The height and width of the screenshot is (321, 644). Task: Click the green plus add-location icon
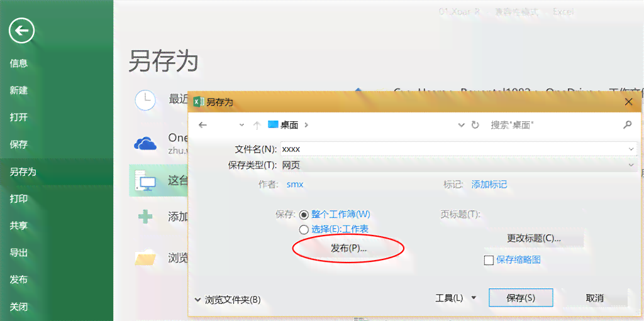pos(145,216)
